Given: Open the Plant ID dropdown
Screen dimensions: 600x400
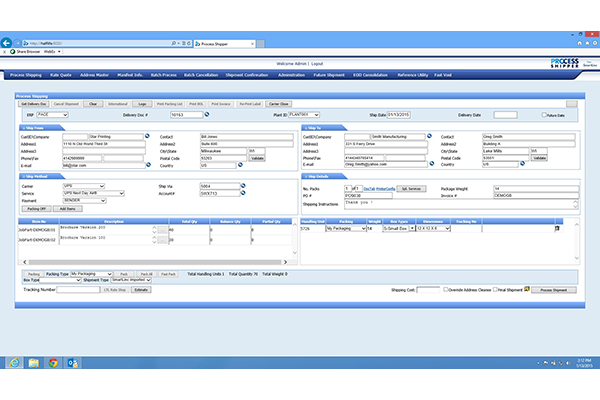Looking at the screenshot, I should pyautogui.click(x=304, y=114).
